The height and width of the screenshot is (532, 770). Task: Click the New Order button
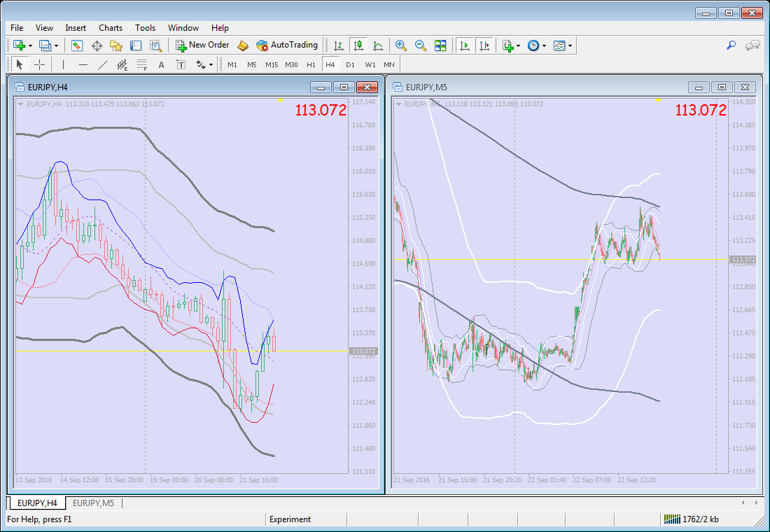pos(202,45)
